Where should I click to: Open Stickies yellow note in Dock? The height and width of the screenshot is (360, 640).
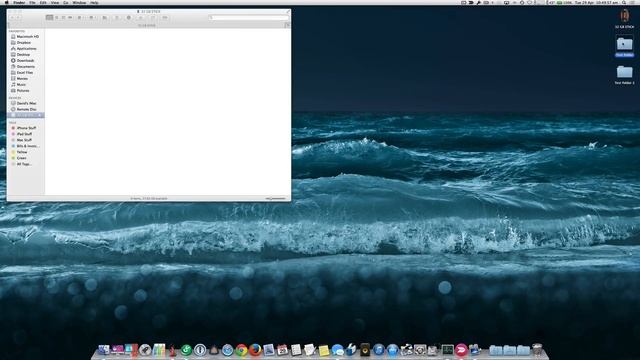click(324, 350)
